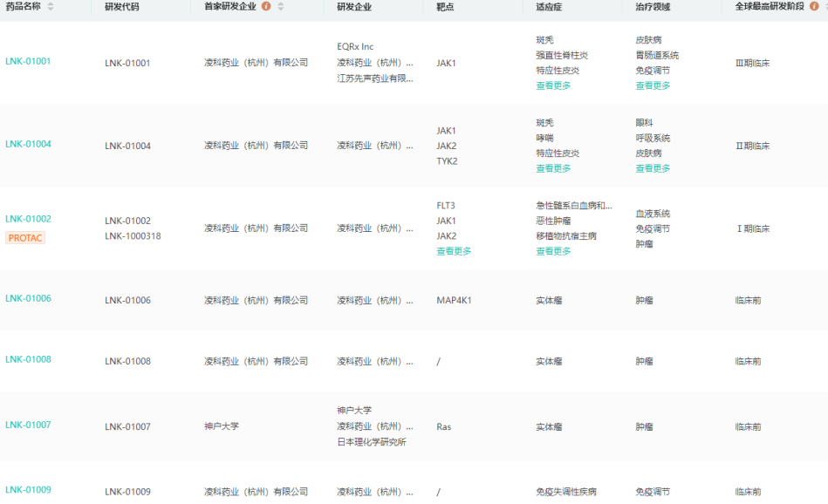
Task: Select 眼科 therapy area
Action: (644, 122)
